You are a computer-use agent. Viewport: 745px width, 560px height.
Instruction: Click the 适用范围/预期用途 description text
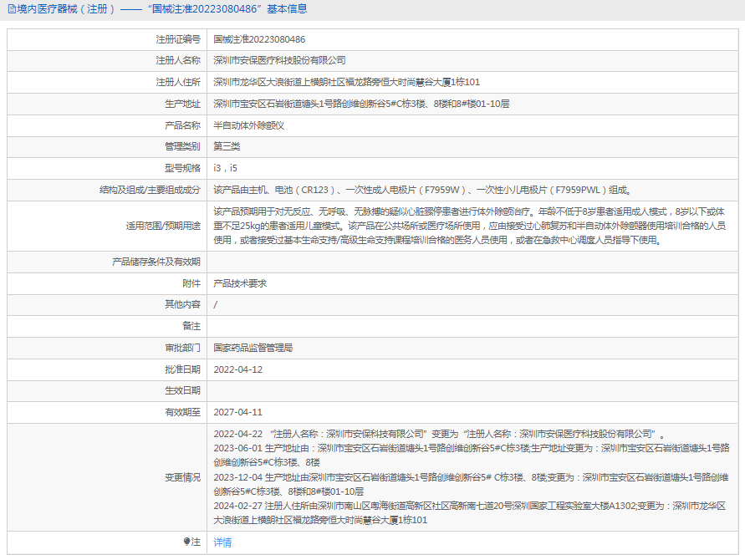(469, 226)
